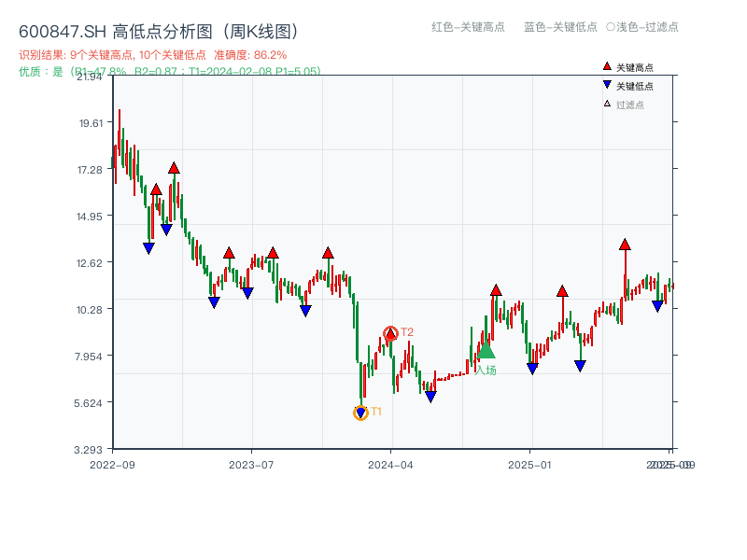Click the green 入场 entry triangle marker
Viewport: 747px width, 560px height.
tap(486, 350)
